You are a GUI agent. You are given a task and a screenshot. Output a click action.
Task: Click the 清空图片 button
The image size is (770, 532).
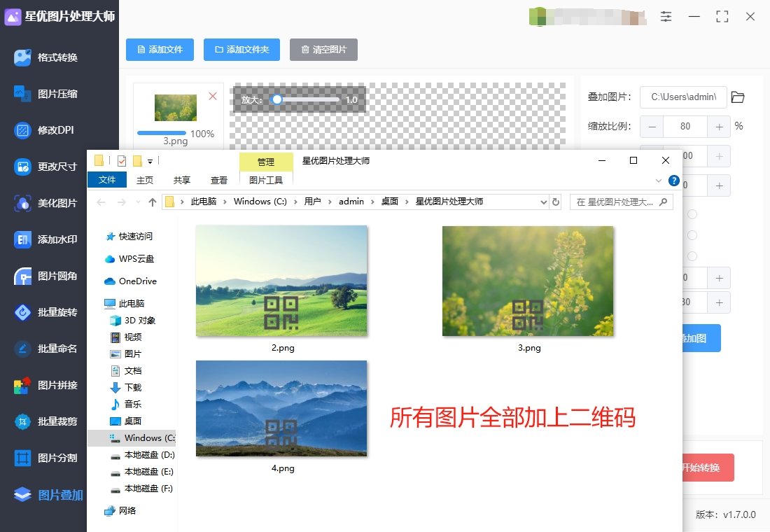pyautogui.click(x=323, y=50)
